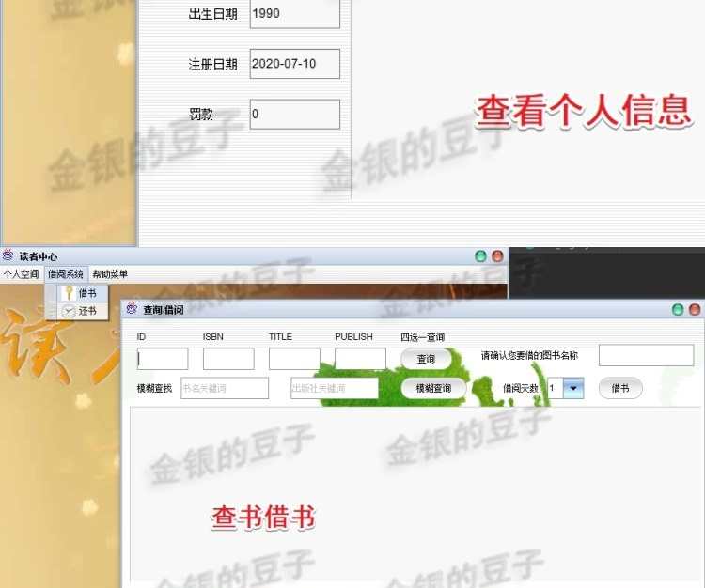Viewport: 705px width, 588px height.
Task: Click the 出生日期 label
Action: [x=212, y=14]
